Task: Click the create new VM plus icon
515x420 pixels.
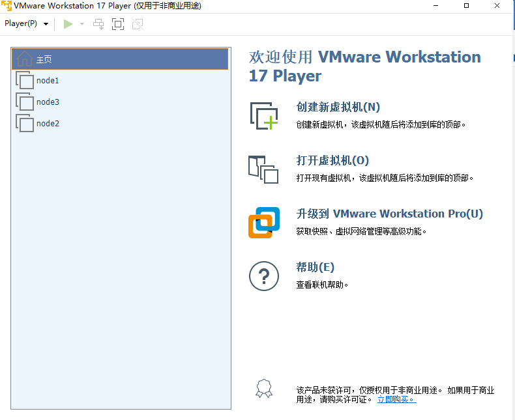Action: pos(264,116)
